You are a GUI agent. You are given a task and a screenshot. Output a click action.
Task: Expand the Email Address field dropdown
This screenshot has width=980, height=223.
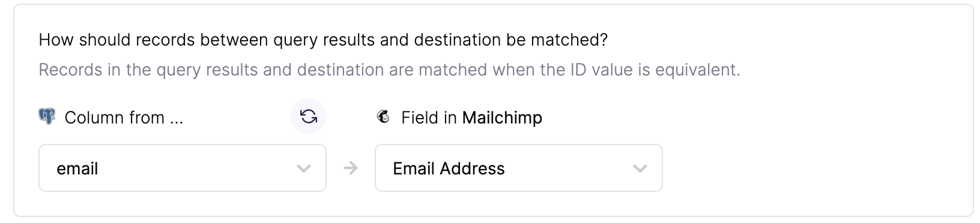[519, 168]
